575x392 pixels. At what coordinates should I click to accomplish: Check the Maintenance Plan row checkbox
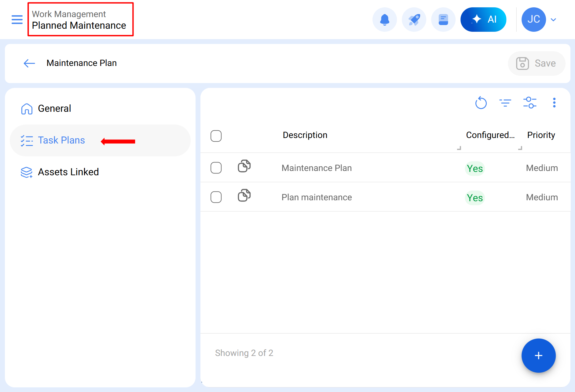[216, 168]
